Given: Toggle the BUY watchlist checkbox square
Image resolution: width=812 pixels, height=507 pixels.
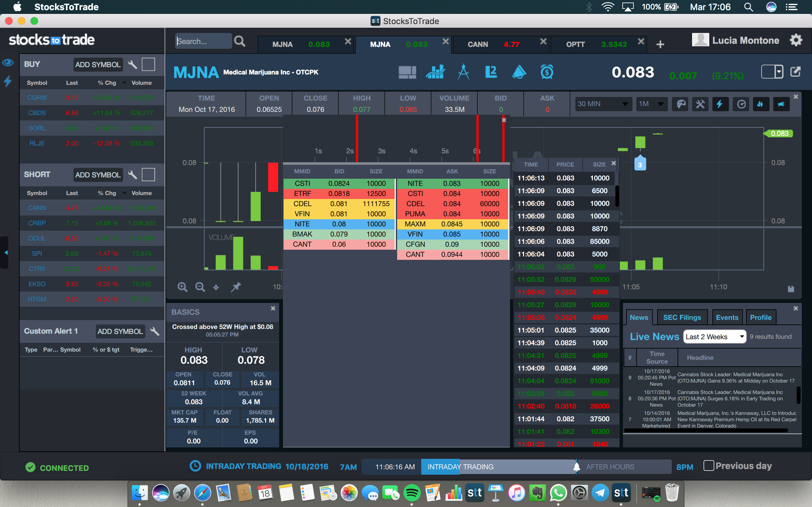Looking at the screenshot, I should click(x=148, y=64).
